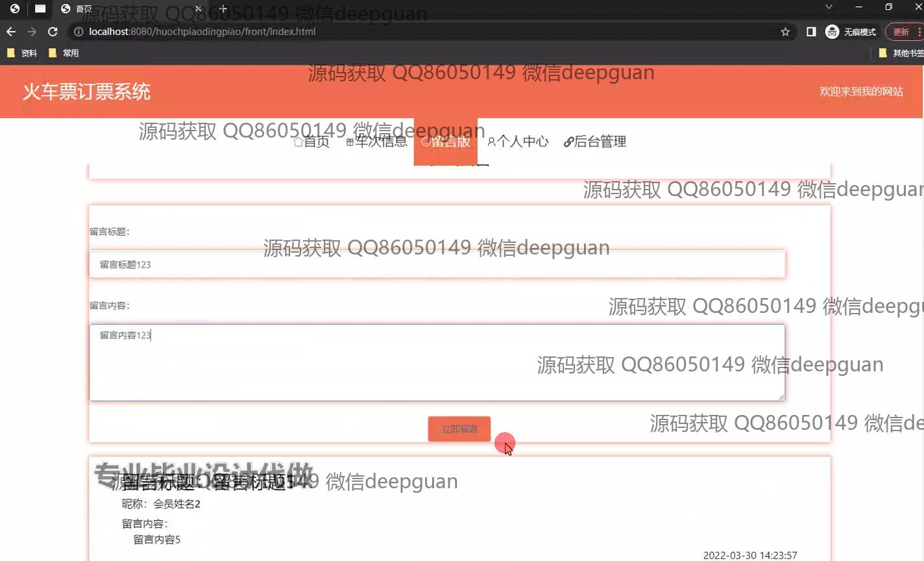Open 后台管理 link
The image size is (924, 561).
(595, 142)
